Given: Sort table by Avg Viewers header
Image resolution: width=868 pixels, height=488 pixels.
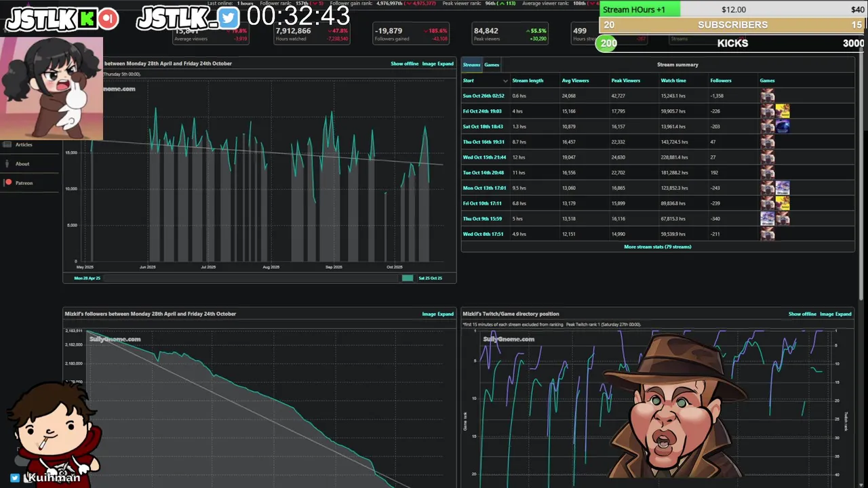Looking at the screenshot, I should (575, 81).
